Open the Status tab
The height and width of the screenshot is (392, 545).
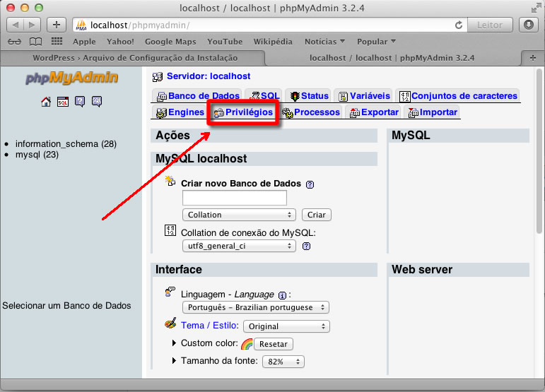tap(310, 96)
